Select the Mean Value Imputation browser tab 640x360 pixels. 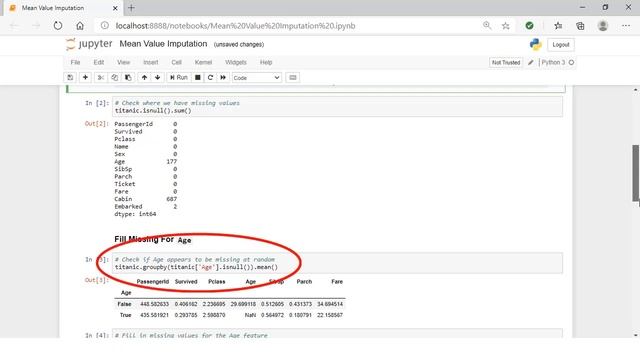pos(63,8)
